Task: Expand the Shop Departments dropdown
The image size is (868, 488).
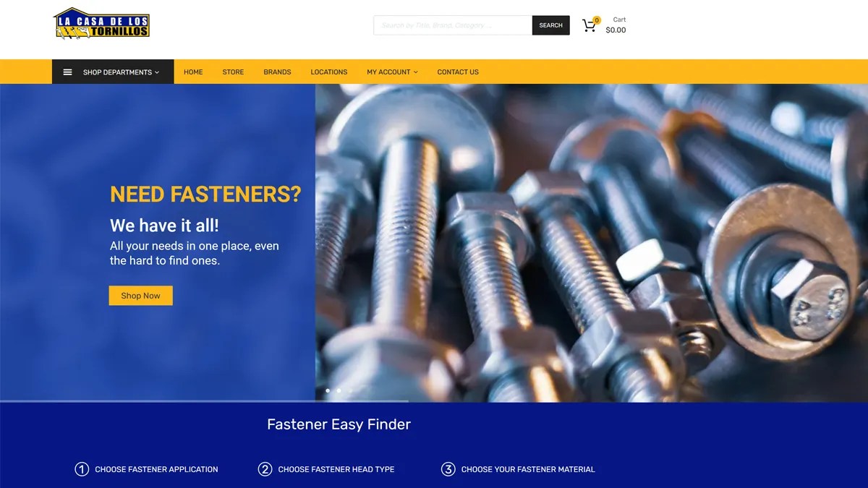Action: [113, 72]
